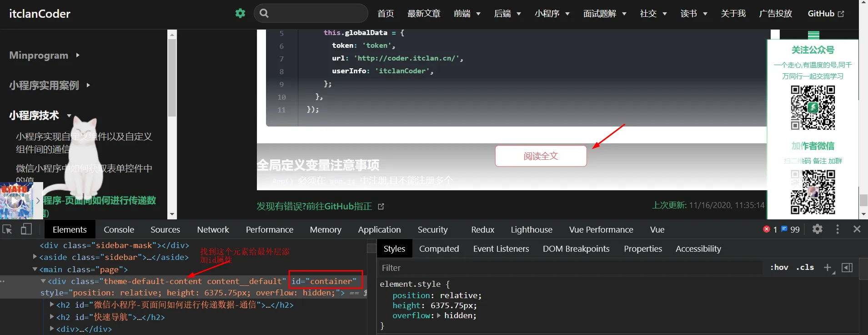Screen dimensions: 868x335
Task: Expand overflow shorthand property triangle
Action: [x=439, y=315]
